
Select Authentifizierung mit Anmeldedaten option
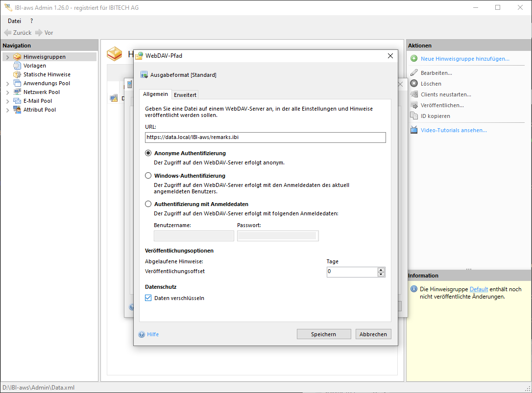coord(148,204)
